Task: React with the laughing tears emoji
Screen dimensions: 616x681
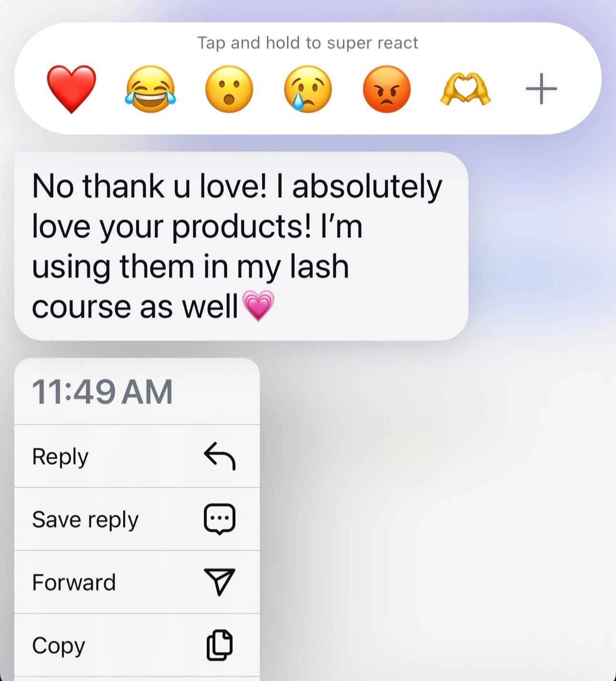Action: coord(150,89)
